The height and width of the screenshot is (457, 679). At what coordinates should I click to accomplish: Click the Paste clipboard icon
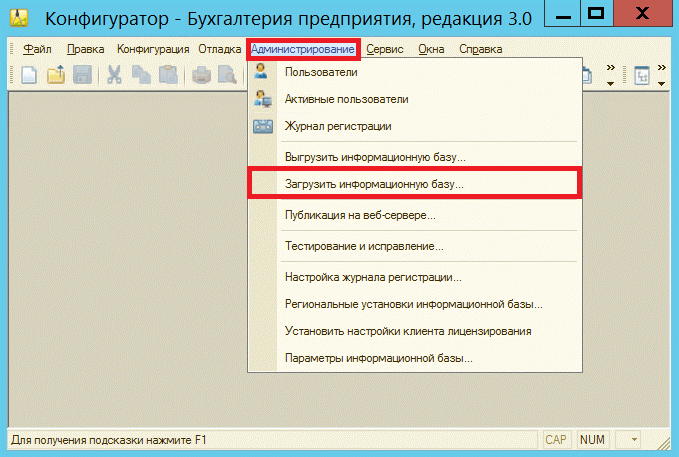coord(168,75)
